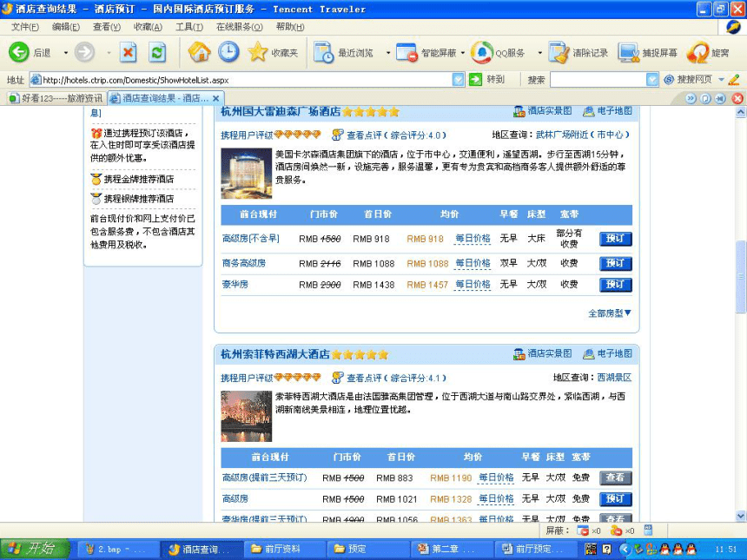Viewport: 747px width, 560px height.
Task: Click 捕捉屏幕 screen capture
Action: 648,52
